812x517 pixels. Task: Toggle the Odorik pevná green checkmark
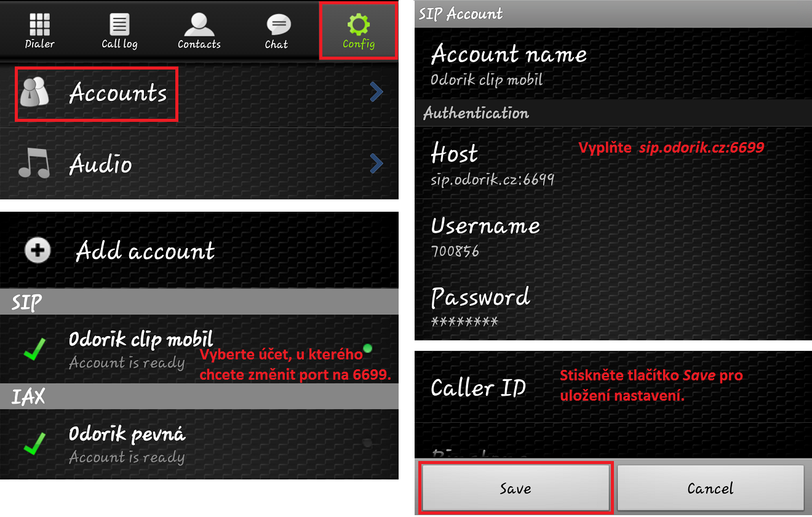34,444
